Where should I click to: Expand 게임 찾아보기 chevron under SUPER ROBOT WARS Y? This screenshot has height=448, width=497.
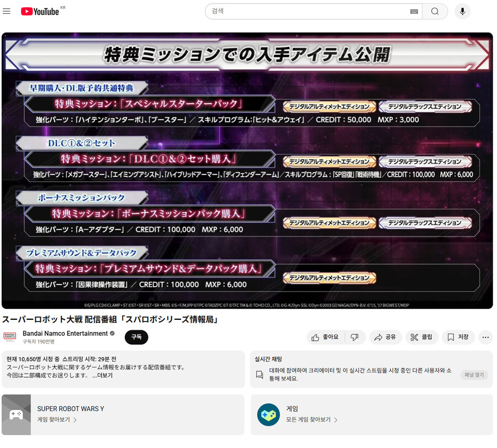pyautogui.click(x=75, y=420)
